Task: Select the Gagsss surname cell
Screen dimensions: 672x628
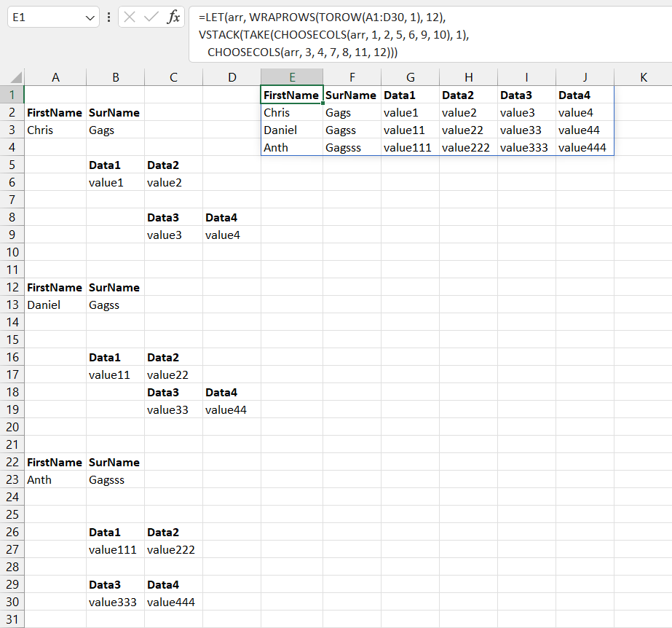Action: (115, 479)
